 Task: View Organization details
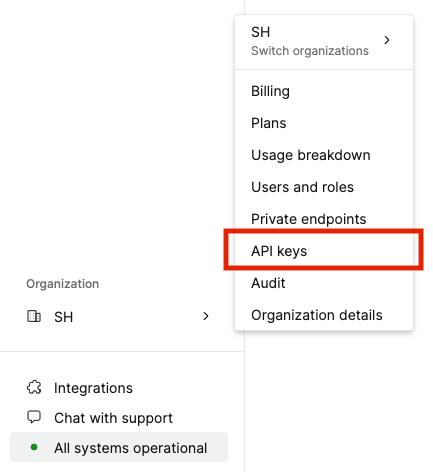tap(317, 315)
